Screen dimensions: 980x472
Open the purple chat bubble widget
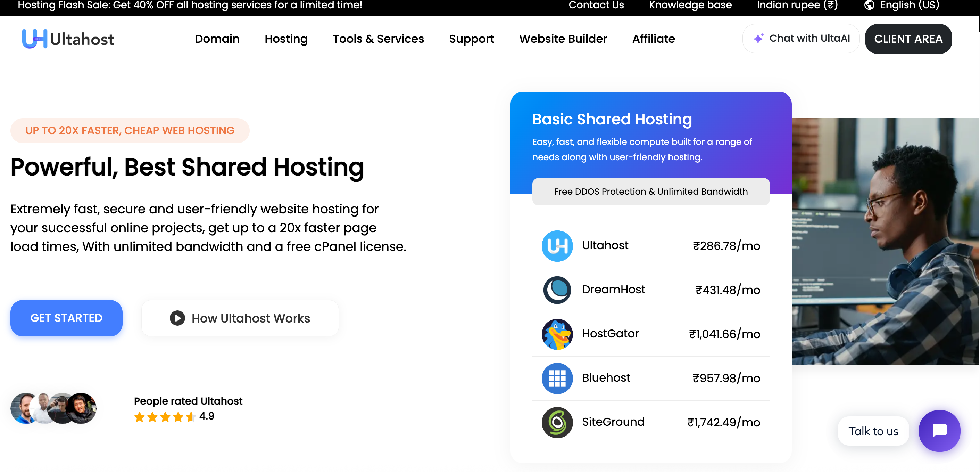(x=939, y=431)
